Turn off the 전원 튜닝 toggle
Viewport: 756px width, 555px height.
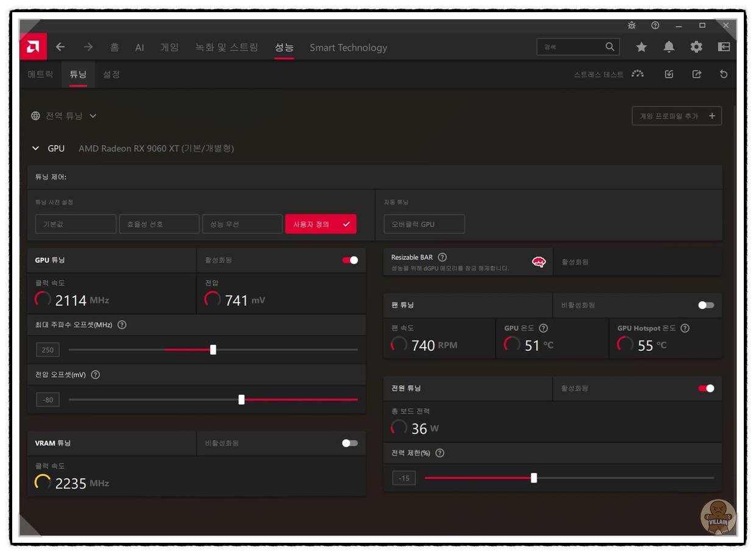click(x=706, y=388)
